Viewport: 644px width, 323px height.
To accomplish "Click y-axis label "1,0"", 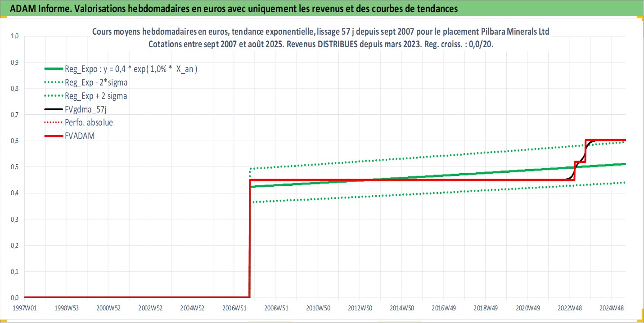I will tap(15, 36).
